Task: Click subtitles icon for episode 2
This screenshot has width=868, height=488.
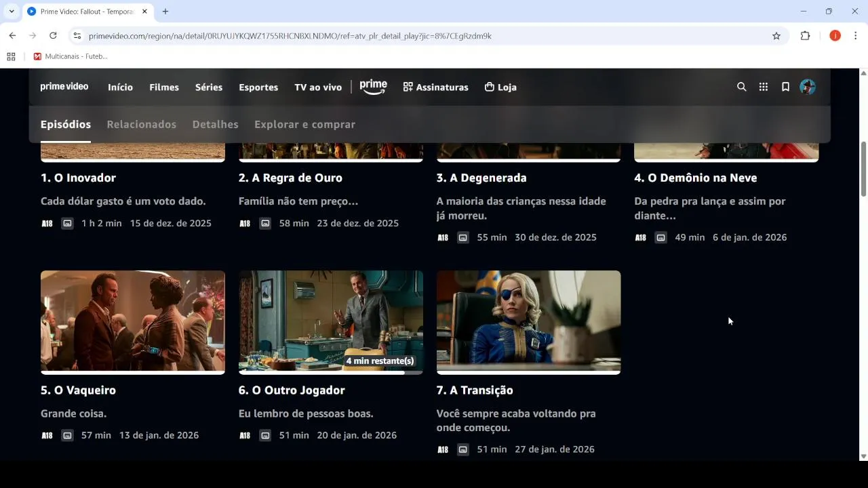Action: [265, 223]
